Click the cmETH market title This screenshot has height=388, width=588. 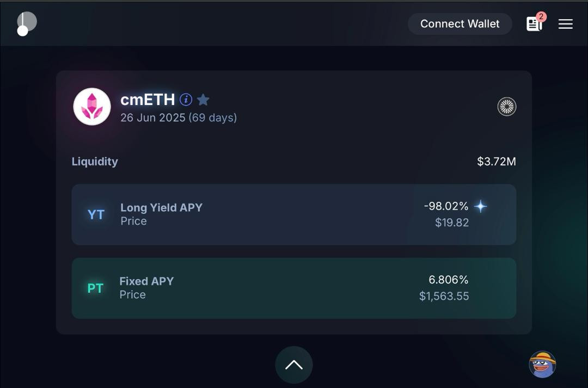(147, 100)
